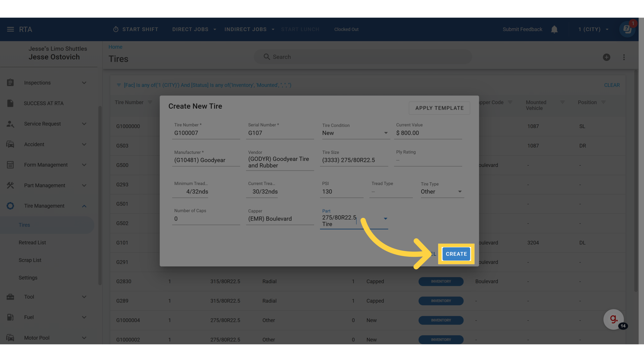
Task: Click the Start Shift stopwatch icon
Action: point(116,29)
